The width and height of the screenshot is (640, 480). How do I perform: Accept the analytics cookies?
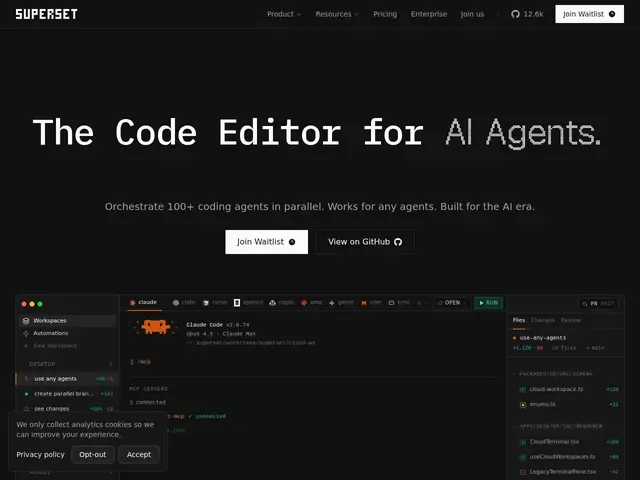click(139, 455)
